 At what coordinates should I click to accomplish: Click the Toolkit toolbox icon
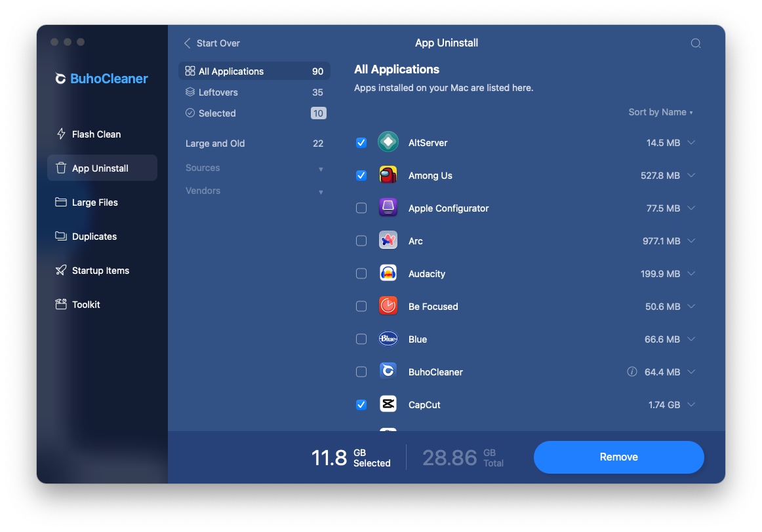(61, 304)
